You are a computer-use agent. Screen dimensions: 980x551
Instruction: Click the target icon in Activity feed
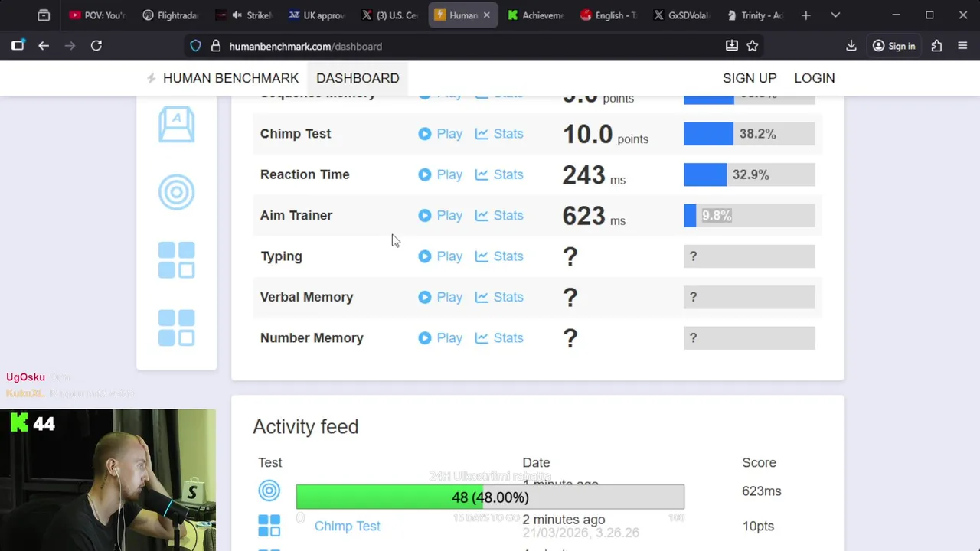pos(269,491)
